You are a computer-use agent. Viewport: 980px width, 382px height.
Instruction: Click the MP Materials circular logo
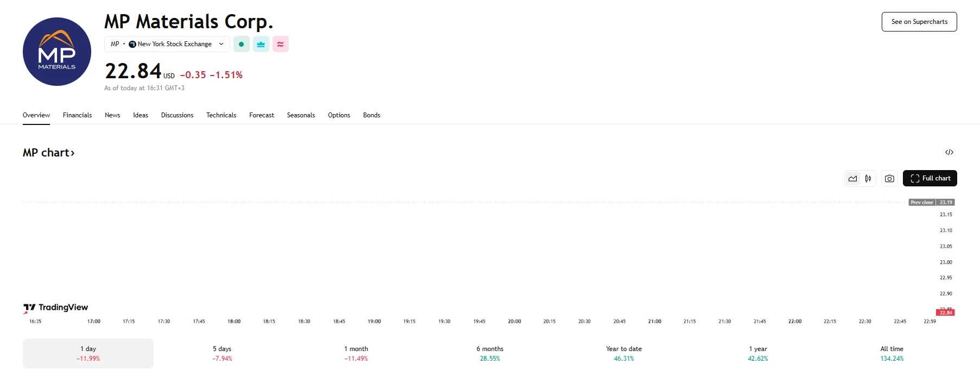tap(56, 51)
